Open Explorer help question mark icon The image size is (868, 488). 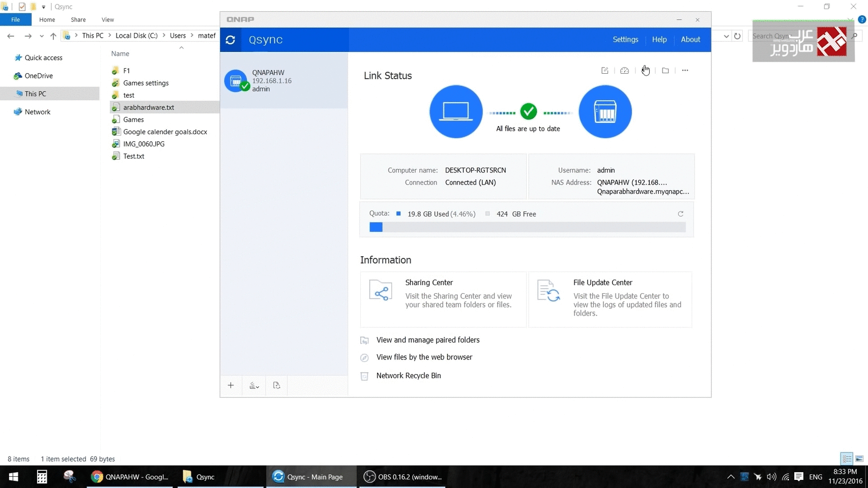(862, 20)
